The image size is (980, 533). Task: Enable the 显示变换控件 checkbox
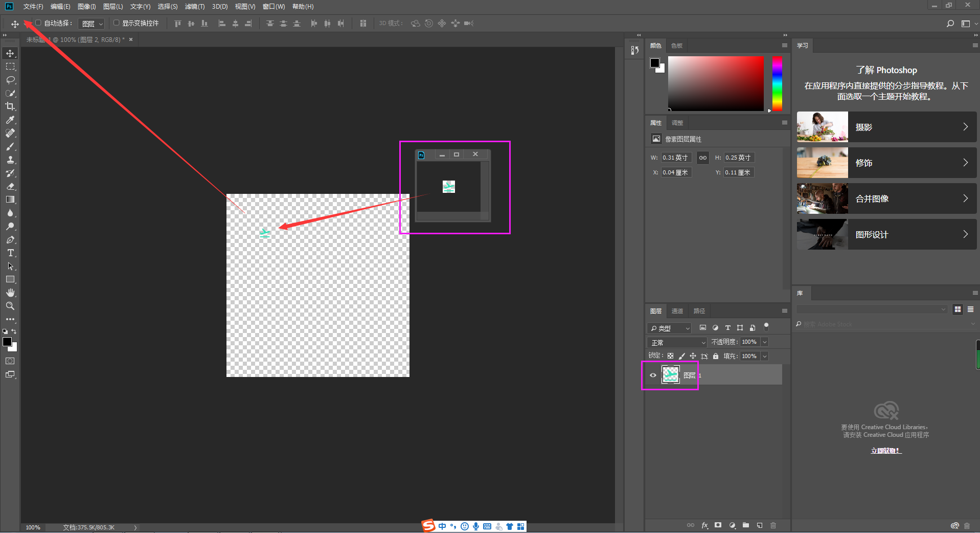[x=116, y=23]
